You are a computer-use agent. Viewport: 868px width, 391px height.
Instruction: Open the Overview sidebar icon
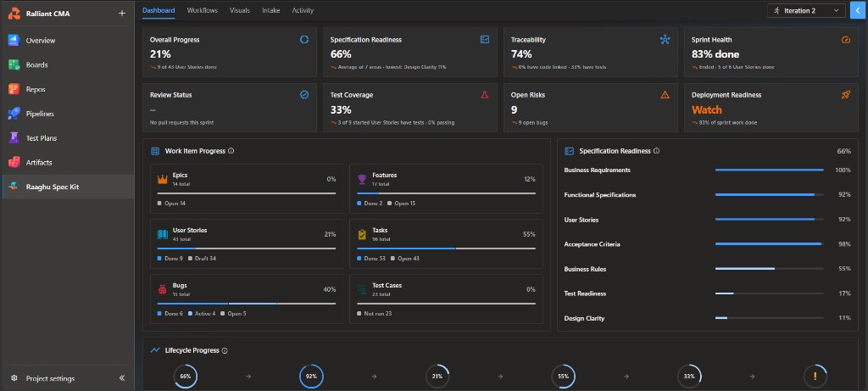point(14,41)
